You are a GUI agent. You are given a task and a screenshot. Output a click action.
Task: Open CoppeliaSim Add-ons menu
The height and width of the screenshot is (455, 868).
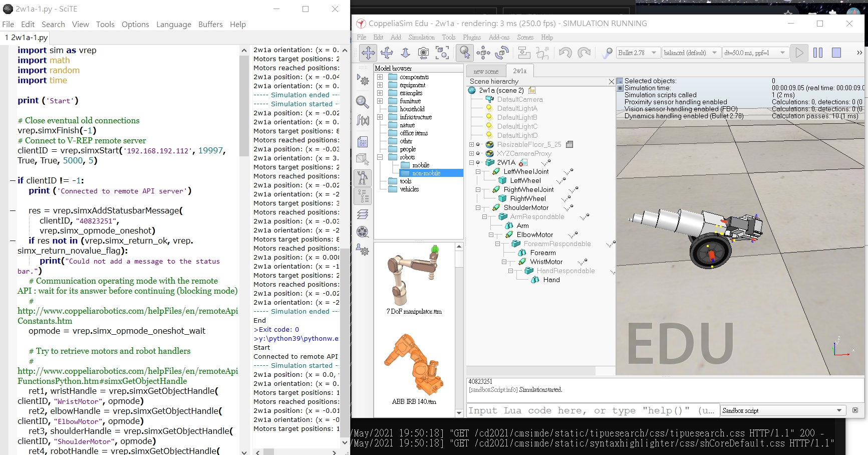tap(499, 38)
